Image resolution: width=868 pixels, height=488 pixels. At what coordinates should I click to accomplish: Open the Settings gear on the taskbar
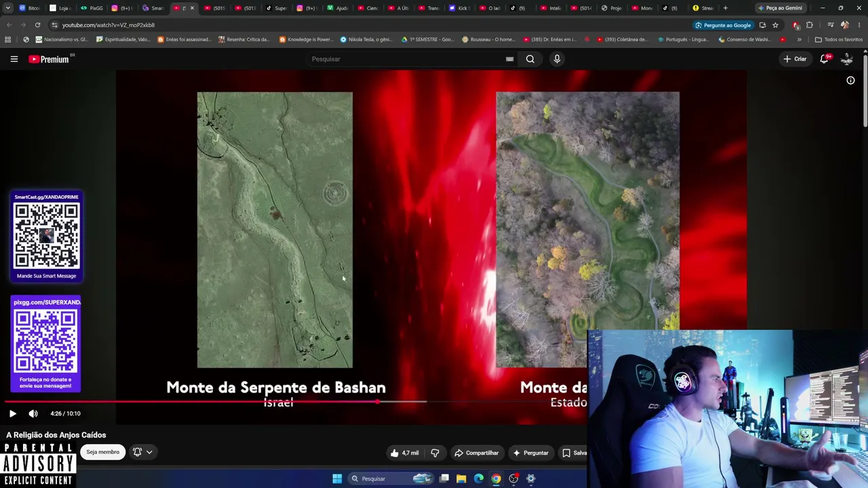click(531, 479)
